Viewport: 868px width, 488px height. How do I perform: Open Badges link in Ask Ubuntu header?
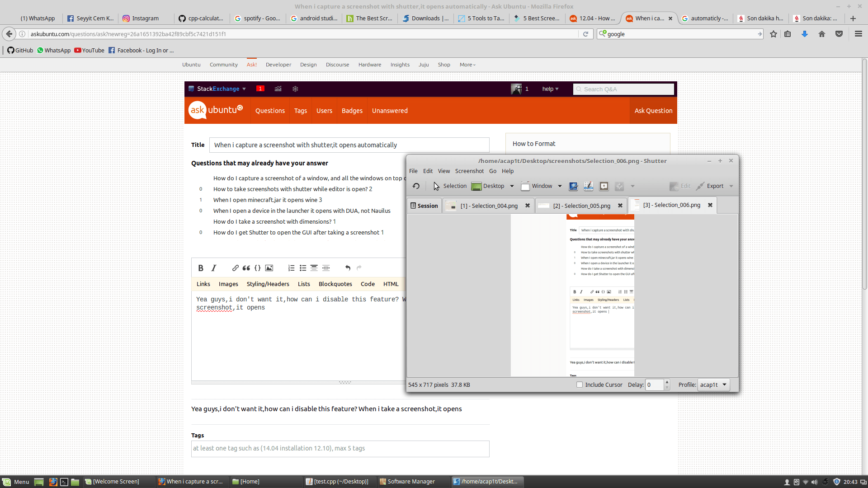coord(352,111)
